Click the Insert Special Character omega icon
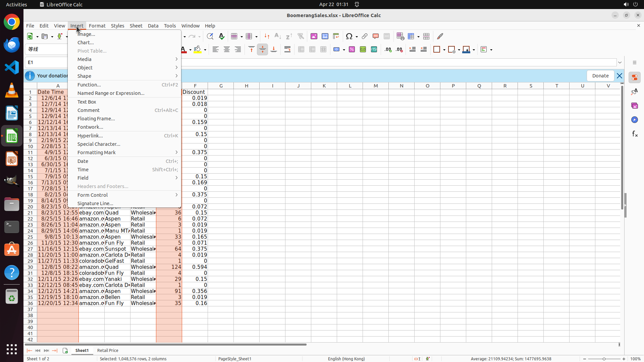This screenshot has width=644, height=362. coord(349,36)
